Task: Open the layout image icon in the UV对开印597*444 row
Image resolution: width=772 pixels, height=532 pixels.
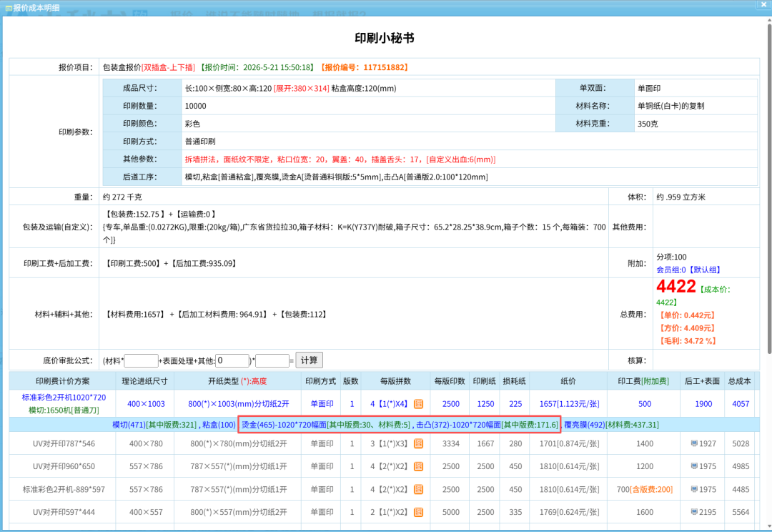Action: [418, 512]
